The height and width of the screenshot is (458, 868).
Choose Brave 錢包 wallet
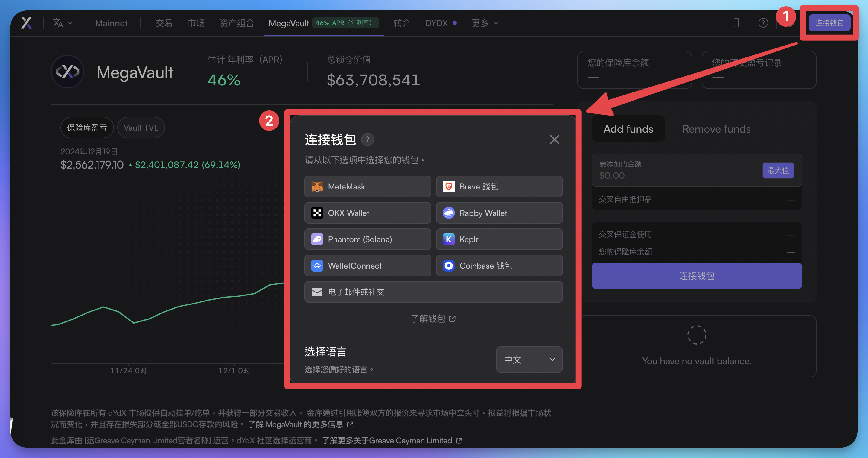pos(499,186)
